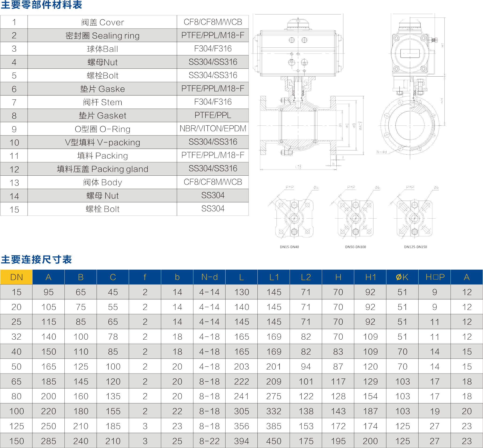Screen dimensions: 483x448
Task: Click the øK column header
Action: [402, 277]
